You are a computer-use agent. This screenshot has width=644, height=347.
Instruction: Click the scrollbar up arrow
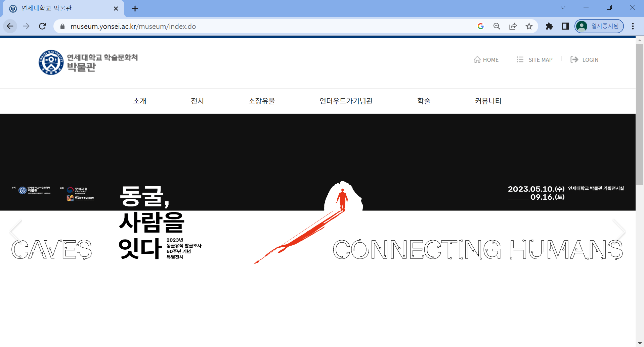pyautogui.click(x=640, y=40)
